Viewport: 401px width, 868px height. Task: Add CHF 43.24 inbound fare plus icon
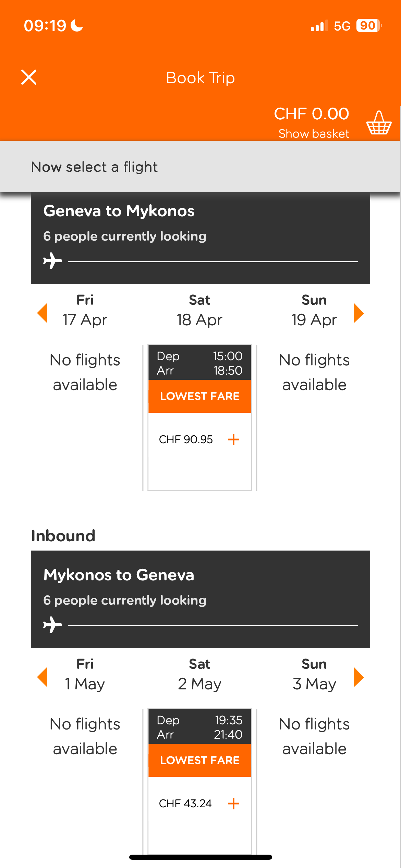[233, 803]
